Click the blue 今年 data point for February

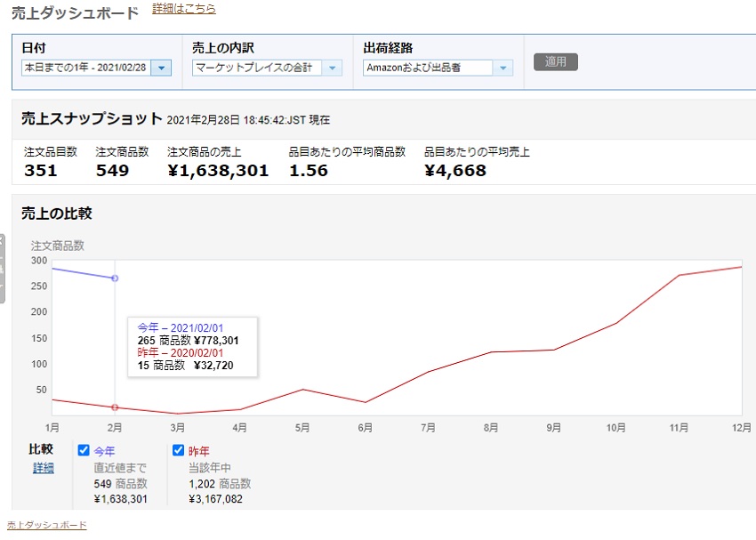click(x=115, y=278)
